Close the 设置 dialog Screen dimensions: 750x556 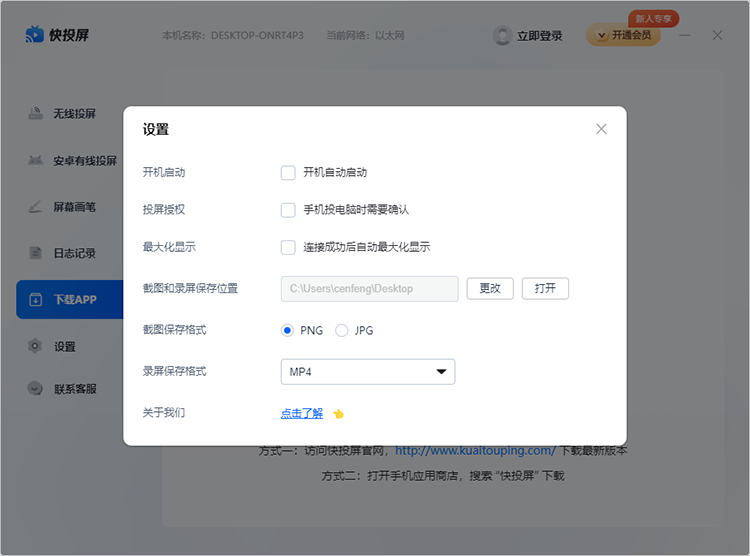[601, 129]
